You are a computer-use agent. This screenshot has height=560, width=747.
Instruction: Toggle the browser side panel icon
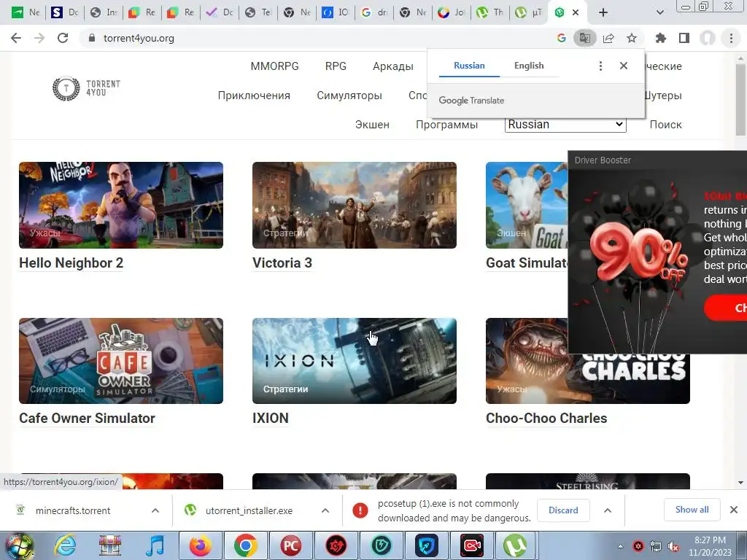(684, 38)
